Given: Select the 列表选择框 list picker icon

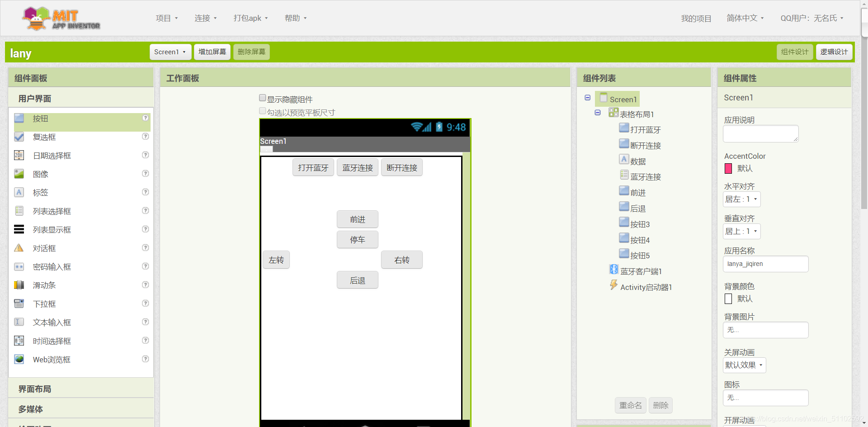Looking at the screenshot, I should [19, 211].
